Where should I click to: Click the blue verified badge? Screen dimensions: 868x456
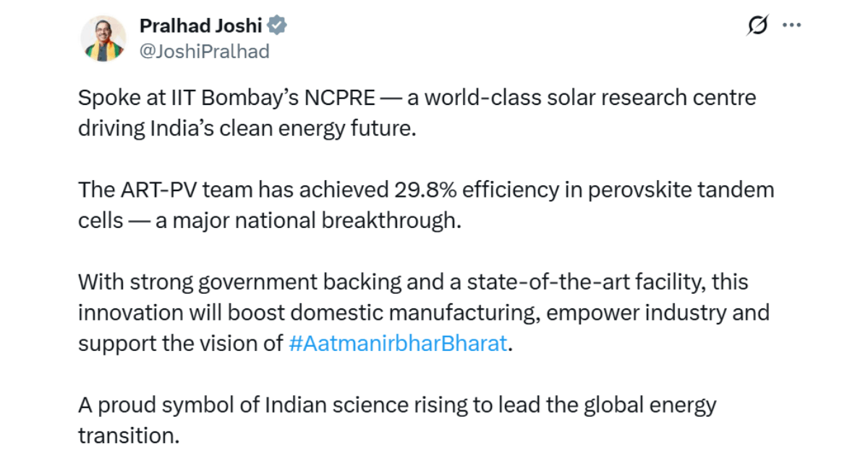[x=277, y=26]
